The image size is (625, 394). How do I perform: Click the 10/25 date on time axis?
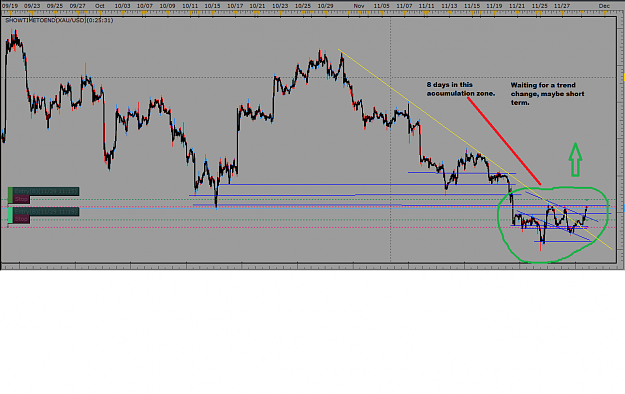[303, 6]
